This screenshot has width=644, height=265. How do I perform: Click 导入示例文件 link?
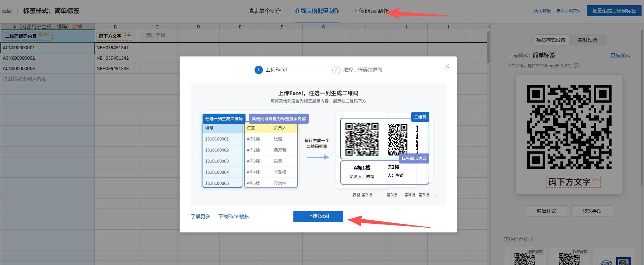(x=569, y=11)
